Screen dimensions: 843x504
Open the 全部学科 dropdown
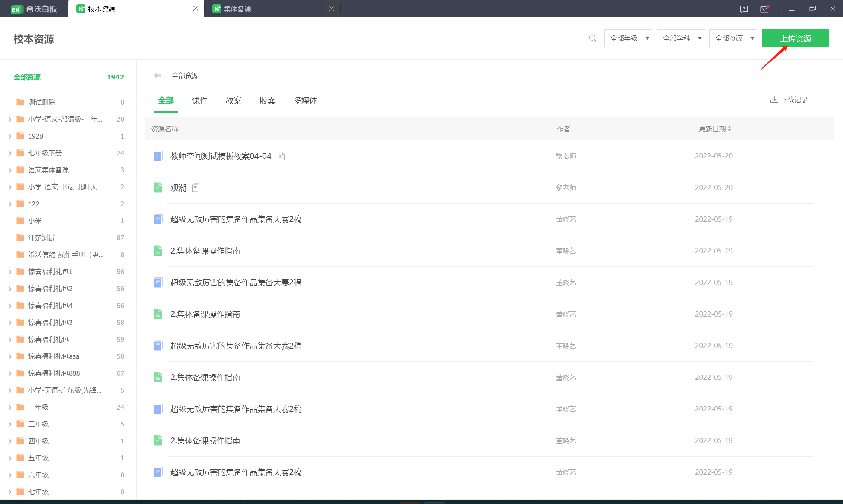point(680,38)
